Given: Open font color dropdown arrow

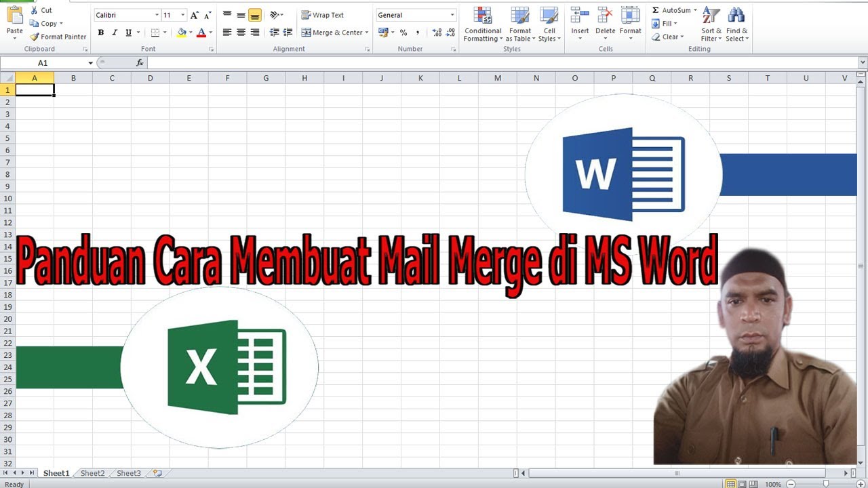Looking at the screenshot, I should (x=210, y=33).
